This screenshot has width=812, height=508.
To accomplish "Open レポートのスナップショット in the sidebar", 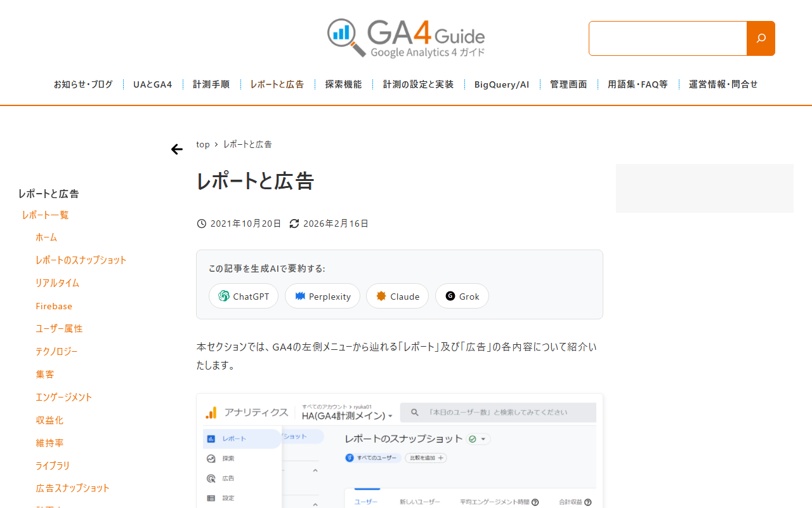I will pos(81,260).
